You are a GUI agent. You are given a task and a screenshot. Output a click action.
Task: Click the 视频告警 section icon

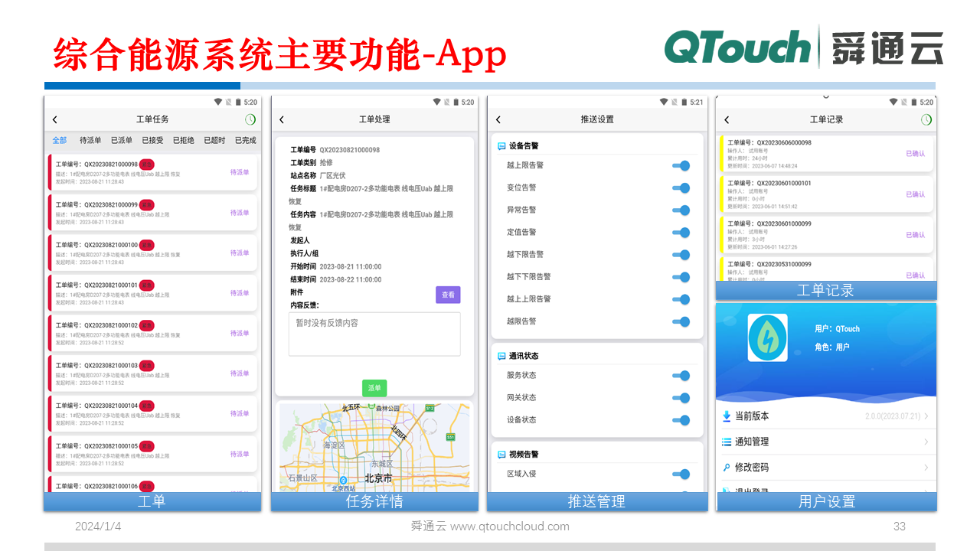500,454
